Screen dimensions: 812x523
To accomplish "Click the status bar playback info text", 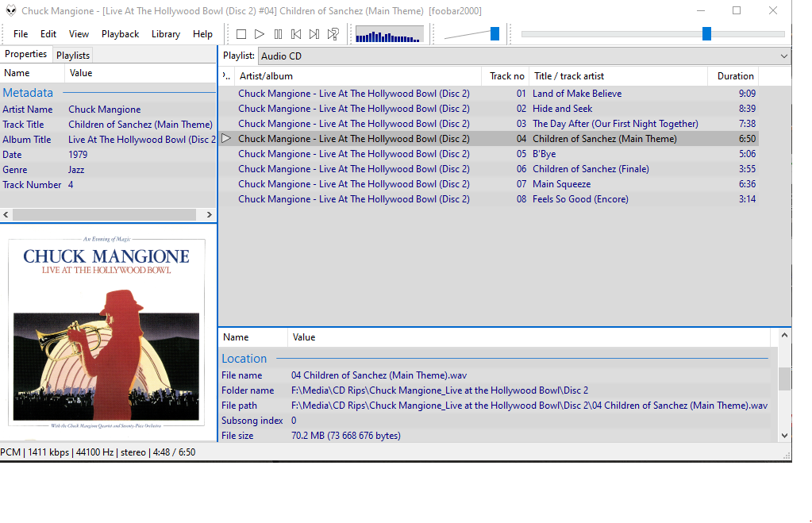I will [x=98, y=452].
